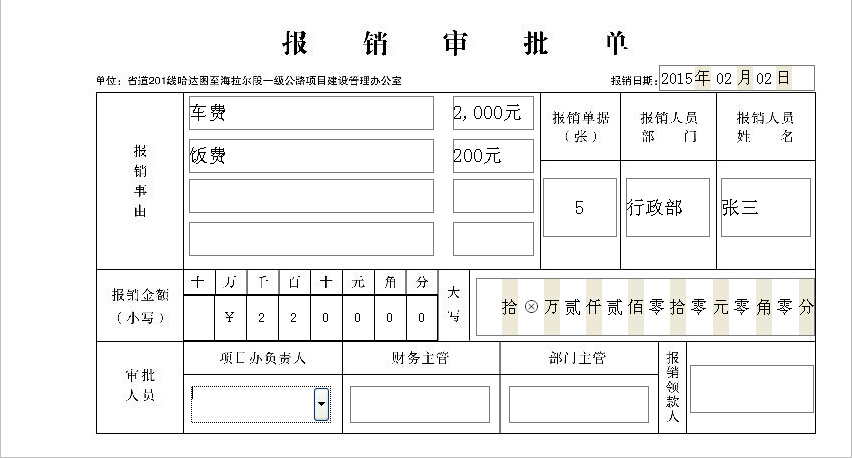Image resolution: width=852 pixels, height=458 pixels.
Task: Focus the empty fourth reason field
Action: (x=311, y=239)
